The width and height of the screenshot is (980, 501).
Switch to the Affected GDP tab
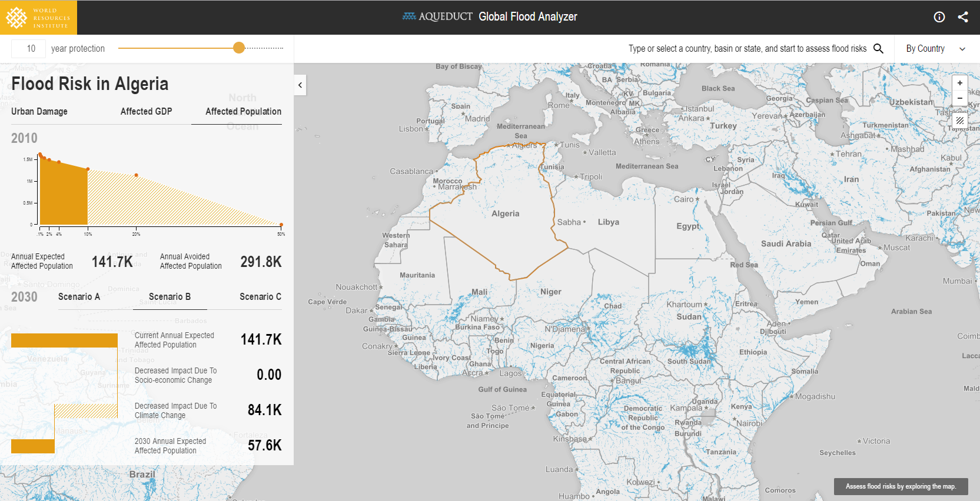pos(146,111)
